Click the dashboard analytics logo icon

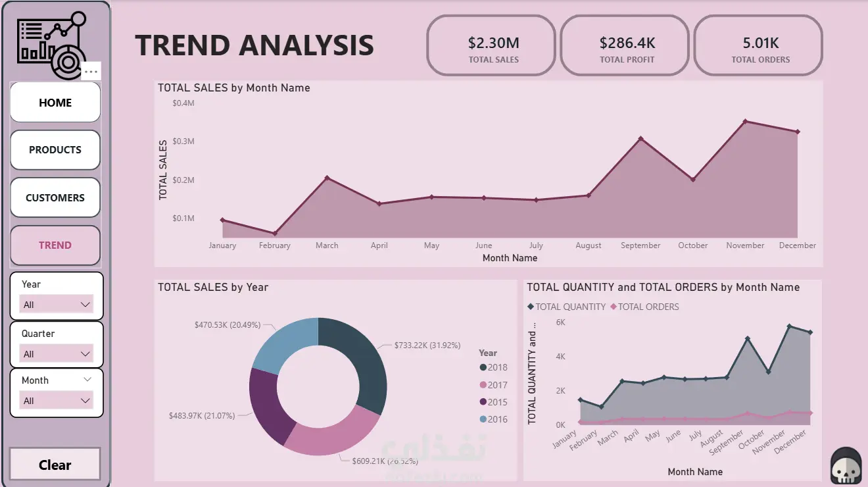coord(52,45)
